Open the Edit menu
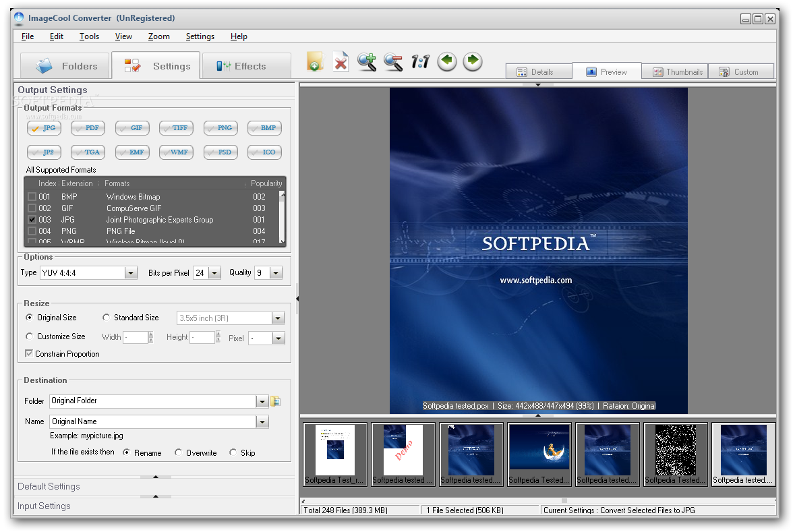Screen dimensions: 793x532 (x=57, y=36)
